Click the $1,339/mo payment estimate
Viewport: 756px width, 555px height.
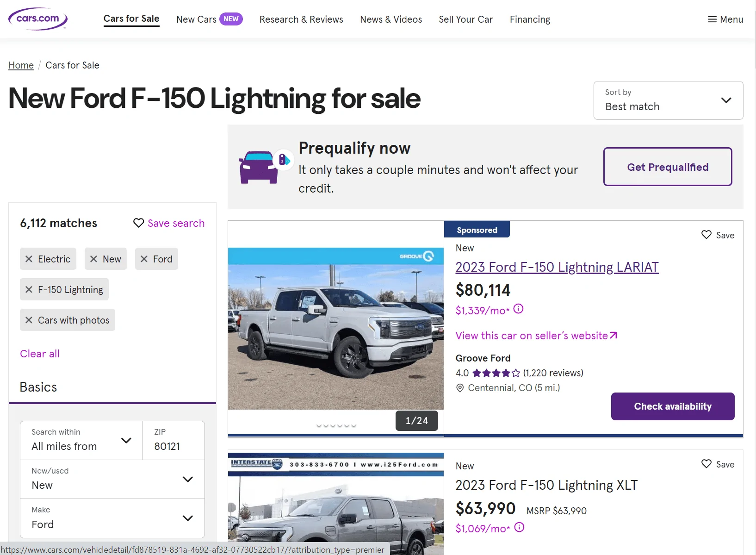pyautogui.click(x=483, y=310)
